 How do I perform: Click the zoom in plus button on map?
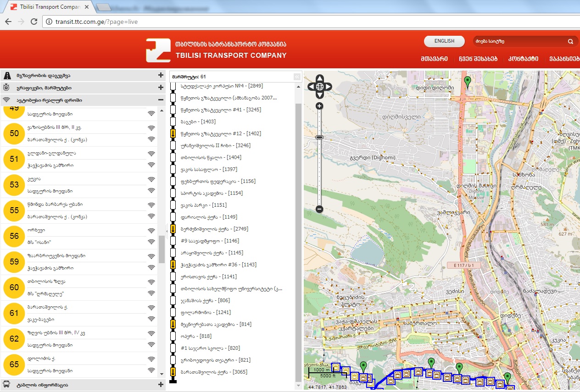click(x=319, y=106)
